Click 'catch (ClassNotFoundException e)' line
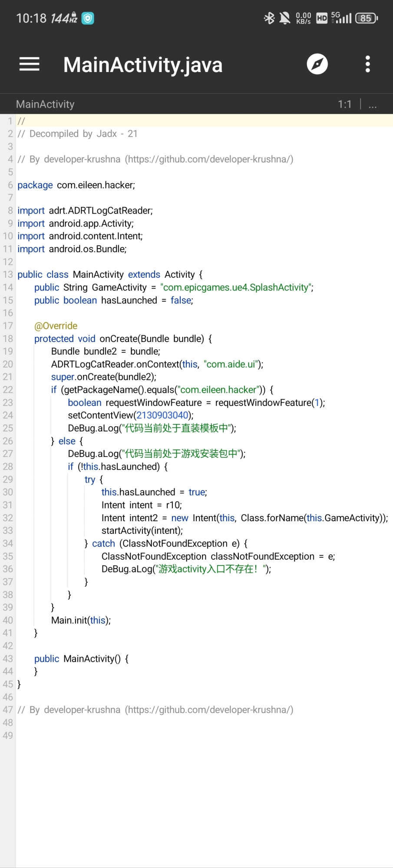 point(166,543)
